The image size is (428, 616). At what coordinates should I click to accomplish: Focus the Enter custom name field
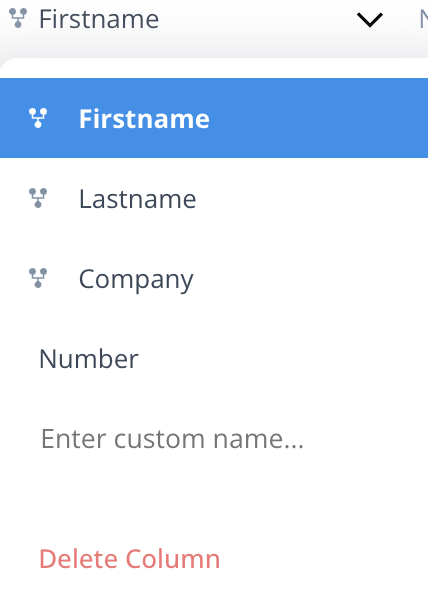214,438
